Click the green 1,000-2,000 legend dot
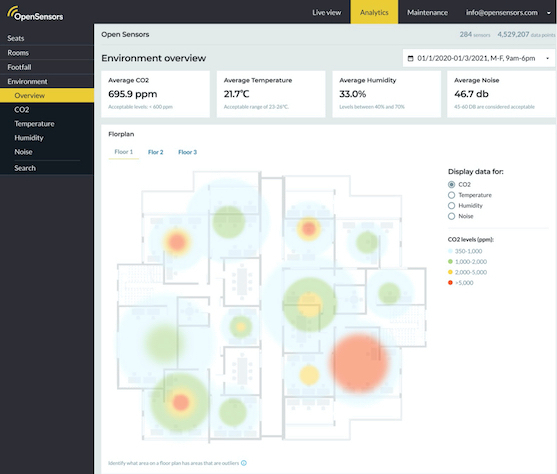The image size is (557, 474). coord(450,262)
